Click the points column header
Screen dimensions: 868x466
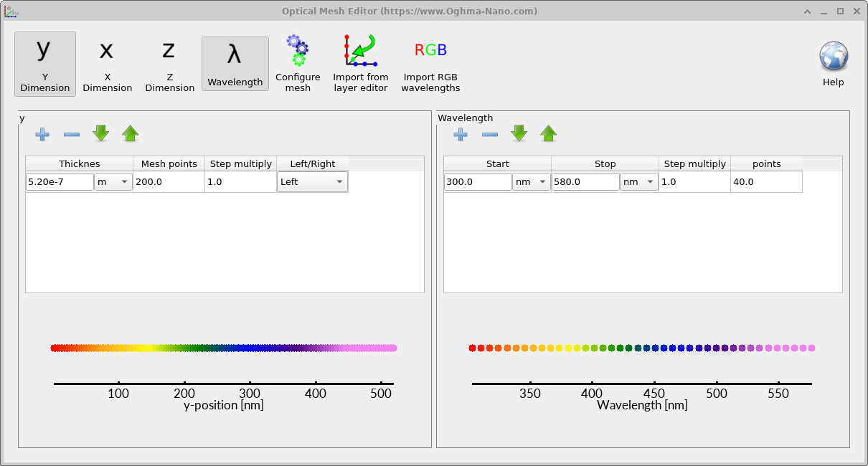(x=767, y=163)
